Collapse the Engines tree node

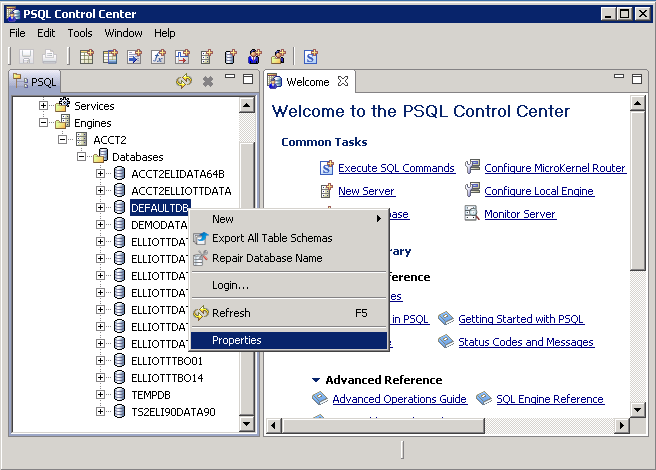pyautogui.click(x=44, y=123)
